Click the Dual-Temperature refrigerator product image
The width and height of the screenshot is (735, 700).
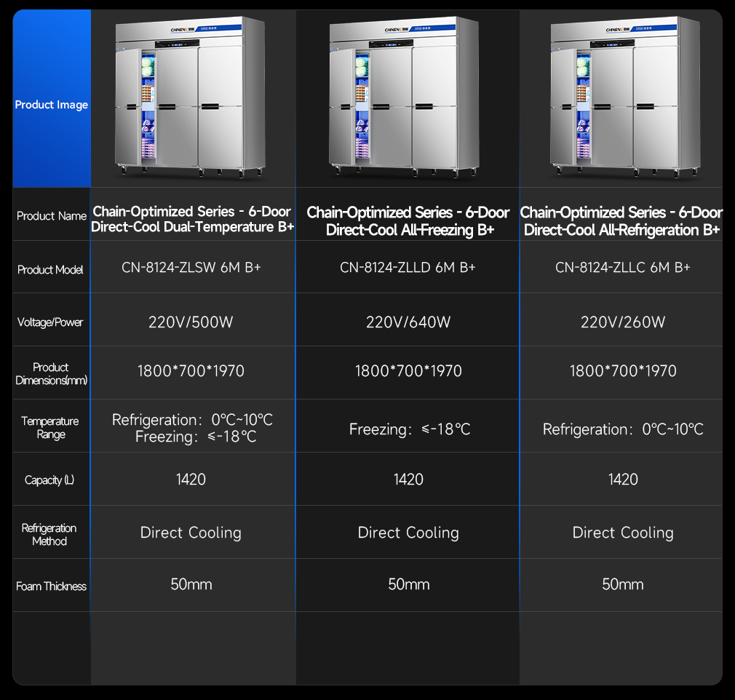[x=191, y=98]
